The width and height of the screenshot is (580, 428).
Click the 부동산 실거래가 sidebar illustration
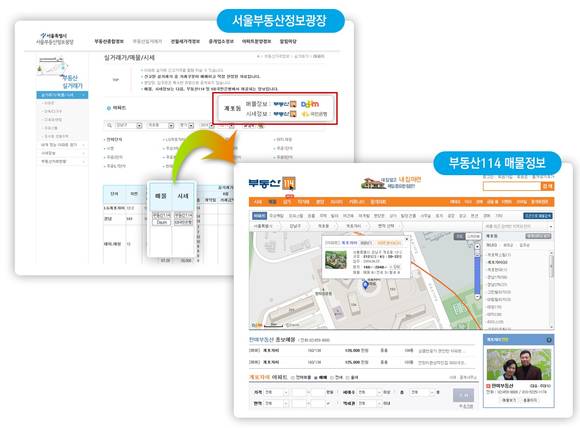[60, 72]
